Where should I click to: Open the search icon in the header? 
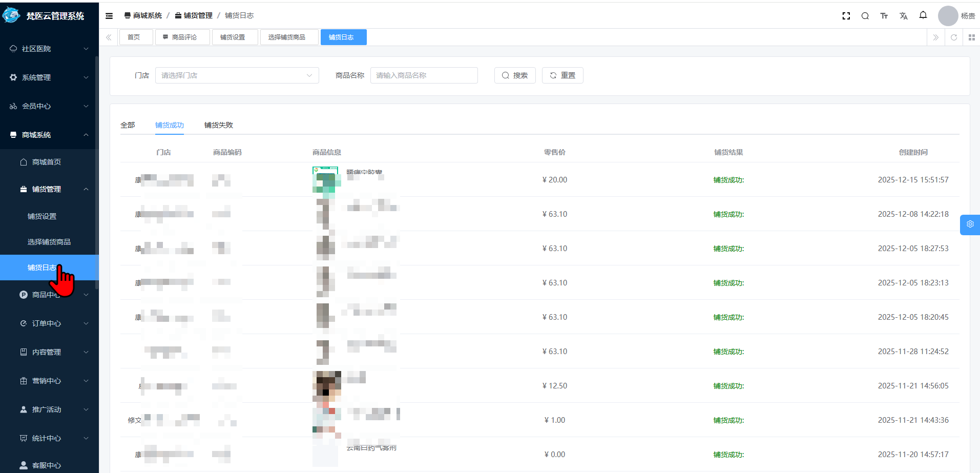865,16
